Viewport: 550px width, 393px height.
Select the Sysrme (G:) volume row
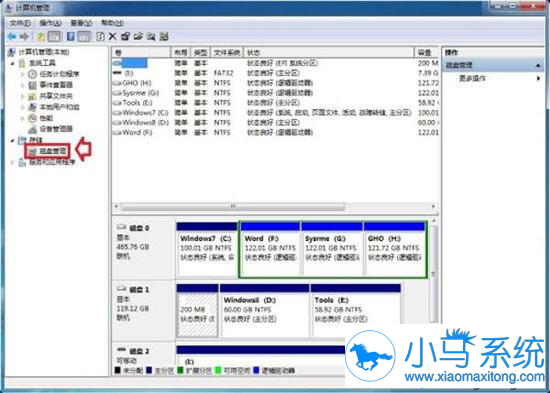coord(275,93)
